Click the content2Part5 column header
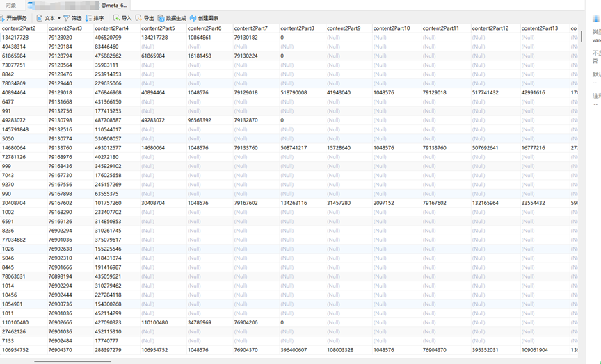This screenshot has height=364, width=601. coord(157,28)
